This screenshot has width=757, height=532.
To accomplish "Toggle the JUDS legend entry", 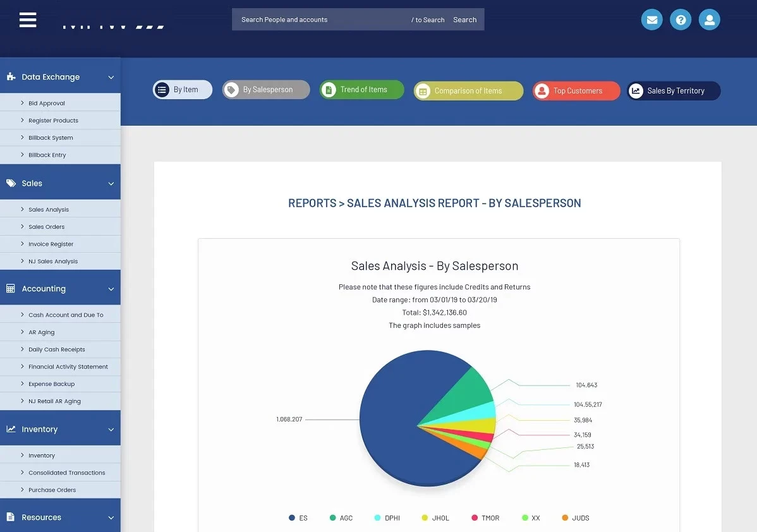I will pos(575,518).
